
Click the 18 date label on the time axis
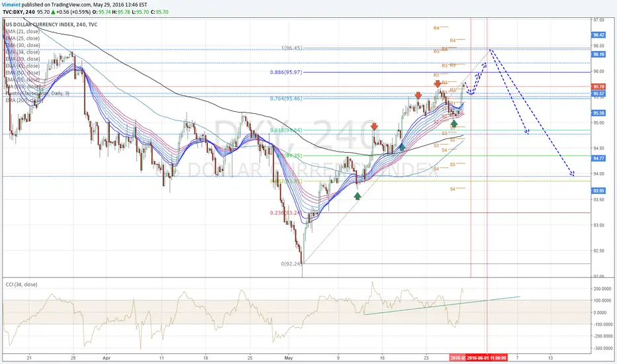(205, 358)
